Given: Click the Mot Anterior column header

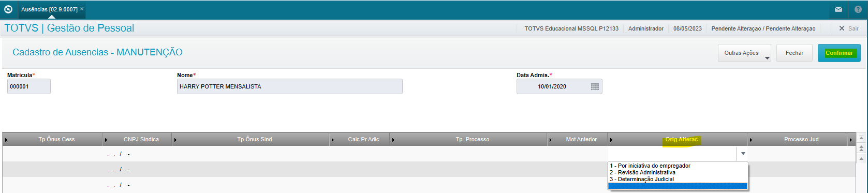Looking at the screenshot, I should pos(581,139).
